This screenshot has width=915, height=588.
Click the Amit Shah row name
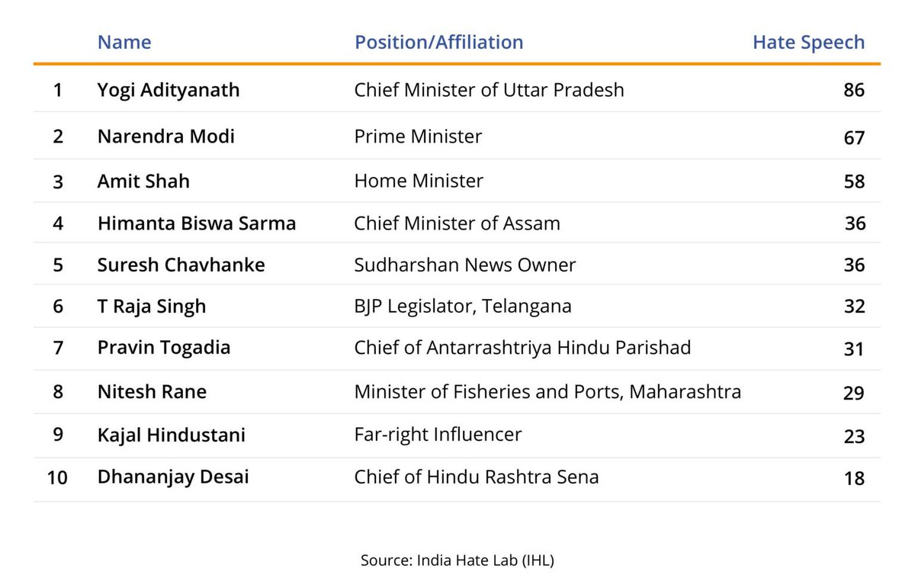143,182
